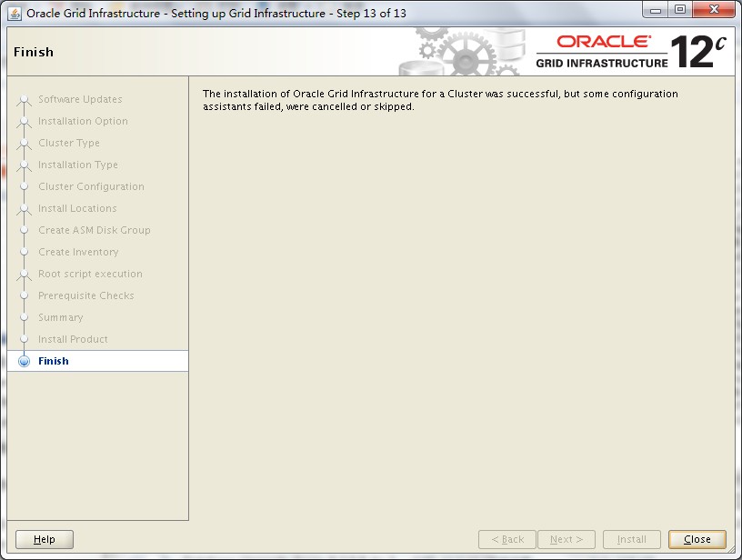742x560 pixels.
Task: Select the Cluster Type step
Action: click(69, 143)
